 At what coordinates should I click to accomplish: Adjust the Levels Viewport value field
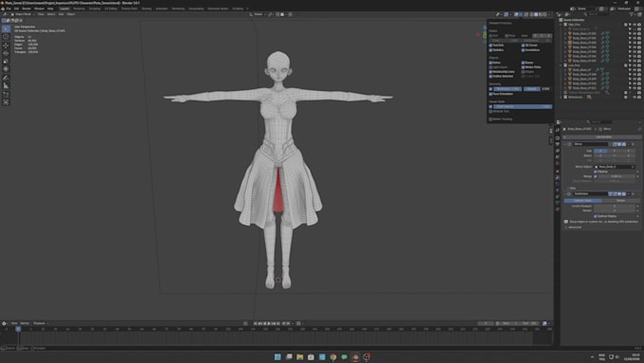(615, 206)
